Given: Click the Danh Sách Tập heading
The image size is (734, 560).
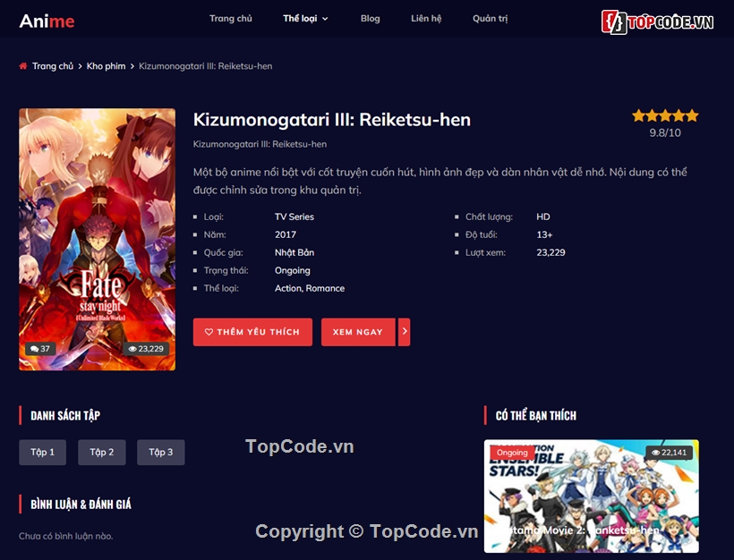Looking at the screenshot, I should pyautogui.click(x=65, y=415).
